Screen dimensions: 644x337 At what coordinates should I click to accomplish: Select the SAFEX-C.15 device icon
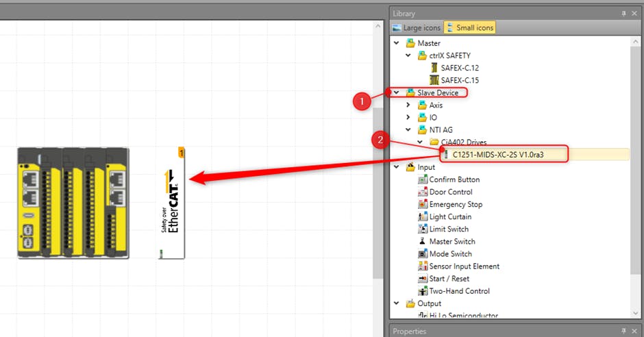(x=434, y=80)
